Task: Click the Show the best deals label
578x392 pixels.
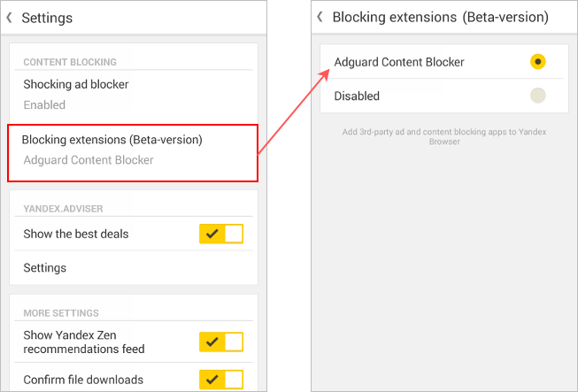Action: [76, 234]
